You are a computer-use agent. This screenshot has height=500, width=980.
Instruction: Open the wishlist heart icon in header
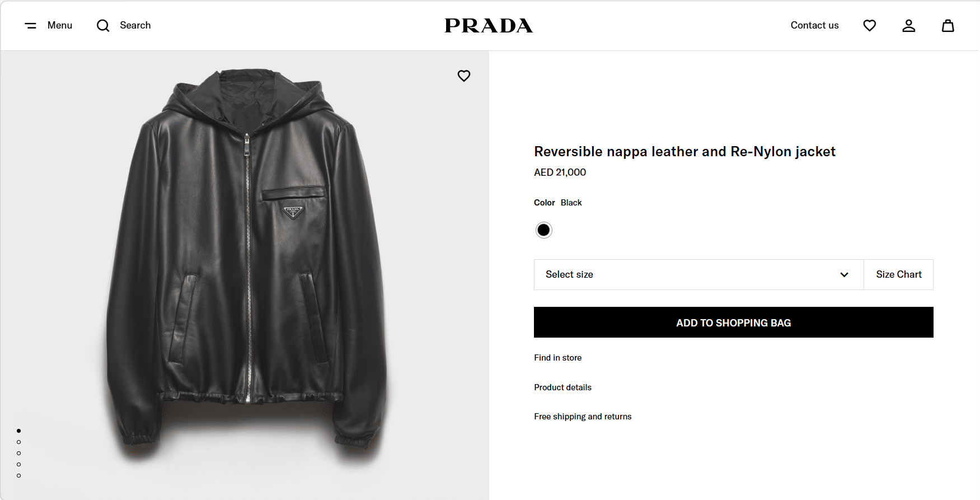(869, 26)
